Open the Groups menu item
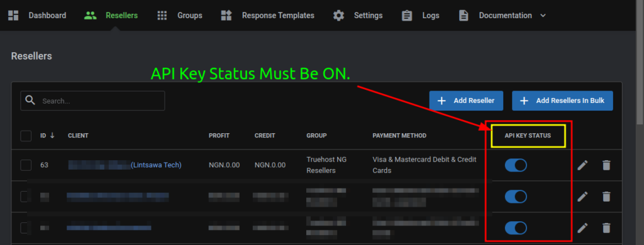Image resolution: width=644 pixels, height=245 pixels. tap(190, 16)
